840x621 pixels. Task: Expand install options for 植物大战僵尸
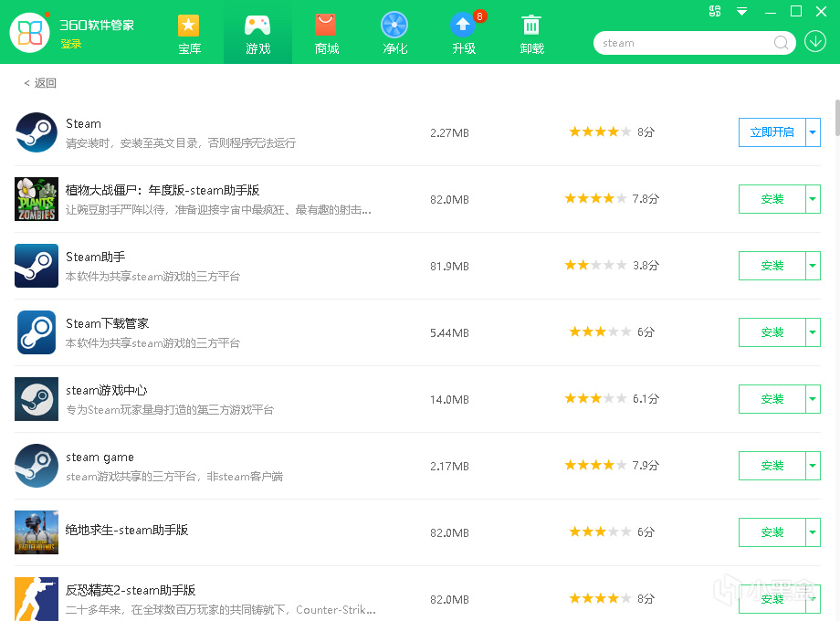tap(813, 199)
